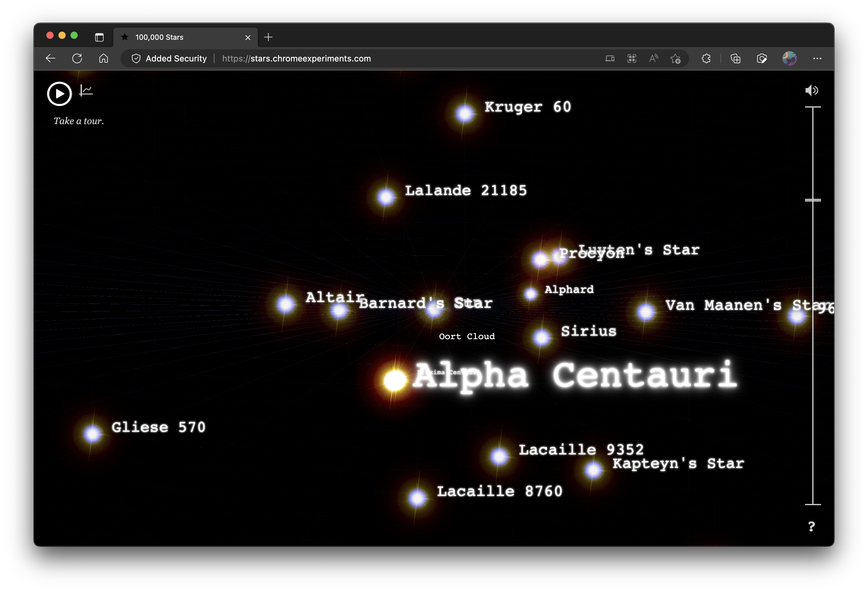Open help via question mark icon
This screenshot has width=868, height=591.
click(811, 527)
